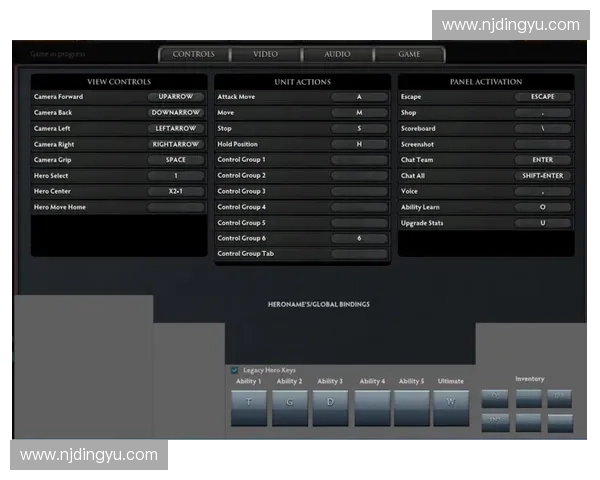Select the Camera Grip SPACE binding
The image size is (600, 480).
point(175,160)
